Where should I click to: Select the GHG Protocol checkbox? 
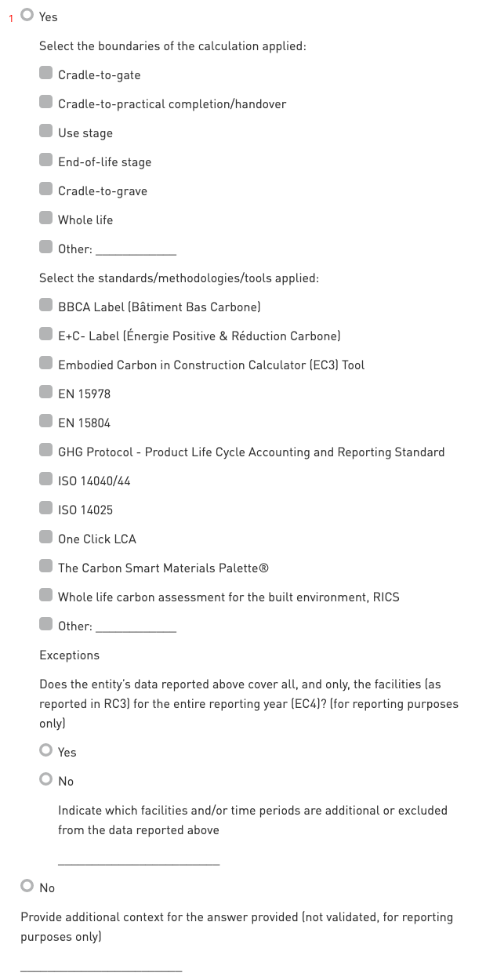[x=46, y=452]
